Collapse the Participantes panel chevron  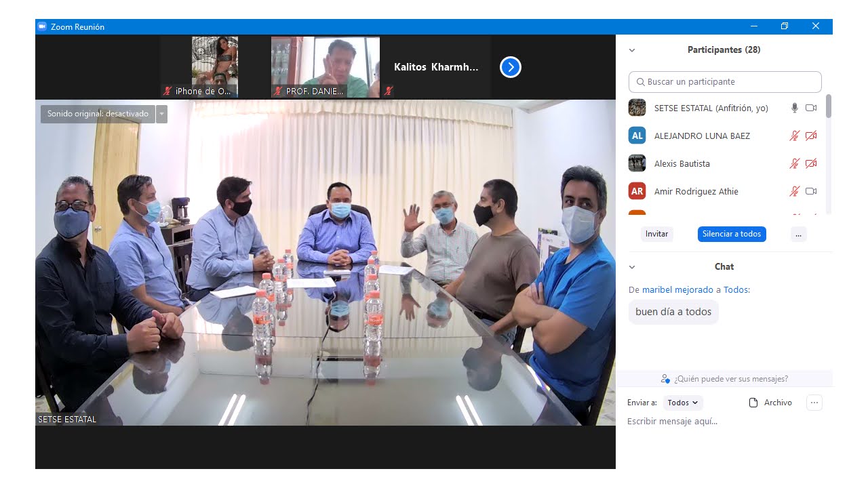[x=632, y=50]
